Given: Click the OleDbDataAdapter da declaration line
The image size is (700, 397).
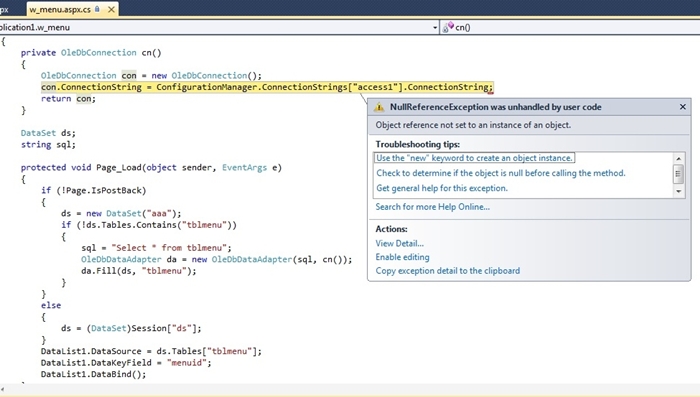Looking at the screenshot, I should (217, 259).
